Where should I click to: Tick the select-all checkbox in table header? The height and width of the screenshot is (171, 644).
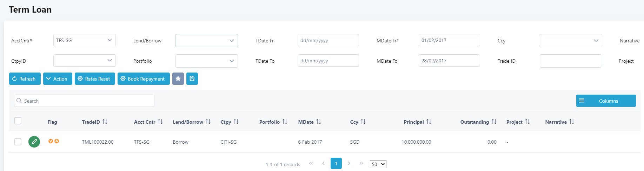[x=18, y=121]
